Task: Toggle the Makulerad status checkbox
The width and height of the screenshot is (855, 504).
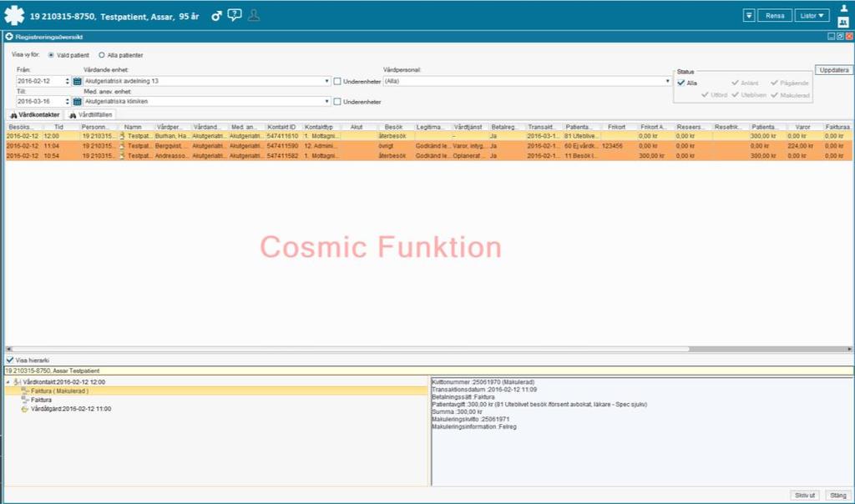Action: point(774,95)
